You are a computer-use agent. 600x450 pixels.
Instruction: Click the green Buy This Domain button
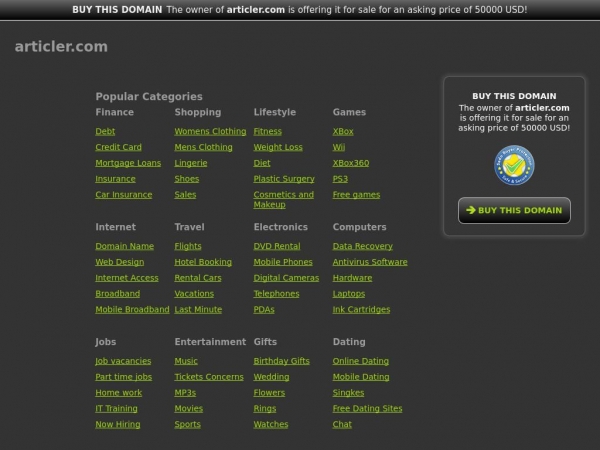click(514, 210)
